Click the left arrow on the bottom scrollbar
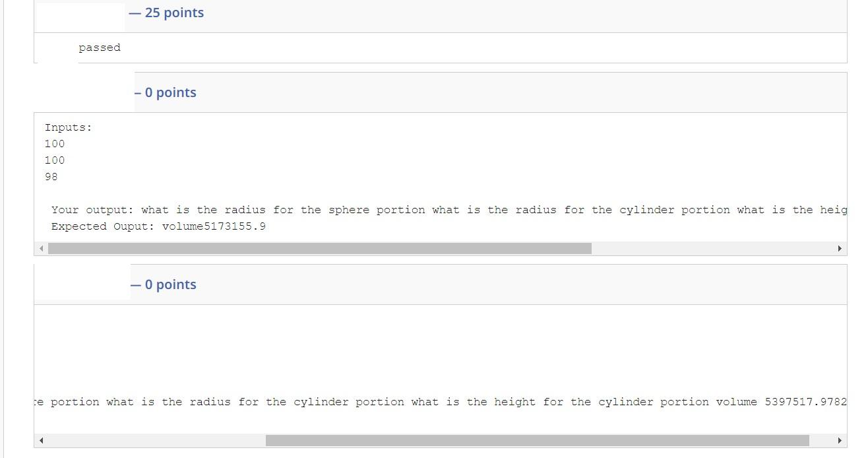 41,439
